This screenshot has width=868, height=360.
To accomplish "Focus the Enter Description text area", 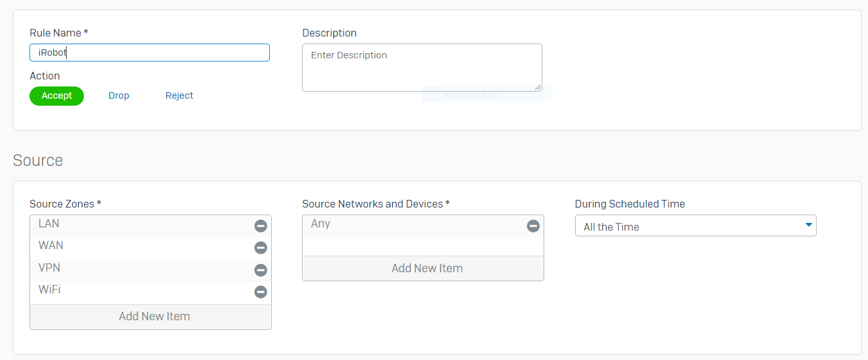I will point(421,67).
